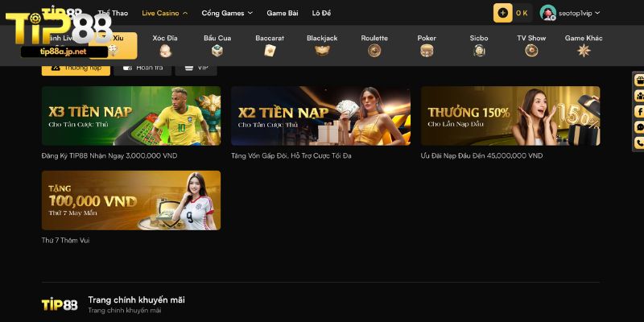Open the X2 Tiền Nạp banner
The height and width of the screenshot is (322, 644).
[320, 116]
